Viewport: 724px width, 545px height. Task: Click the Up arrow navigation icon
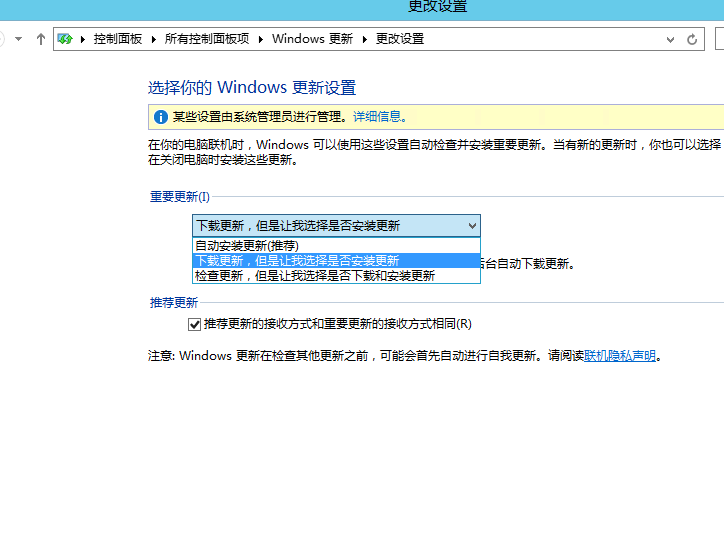click(x=41, y=39)
